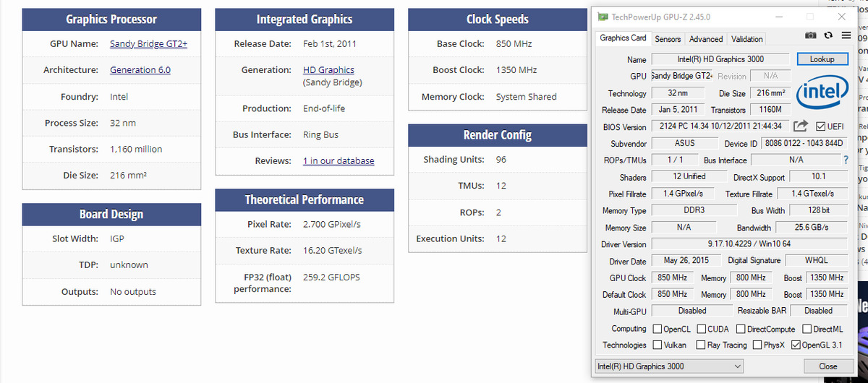The height and width of the screenshot is (383, 868).
Task: Click the GPU-Z title bar app icon
Action: (x=603, y=17)
